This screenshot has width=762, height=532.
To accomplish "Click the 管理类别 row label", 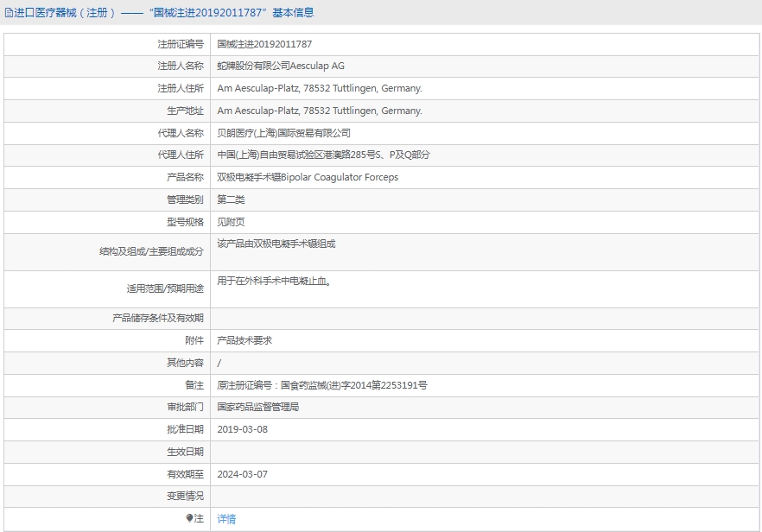I will 186,199.
